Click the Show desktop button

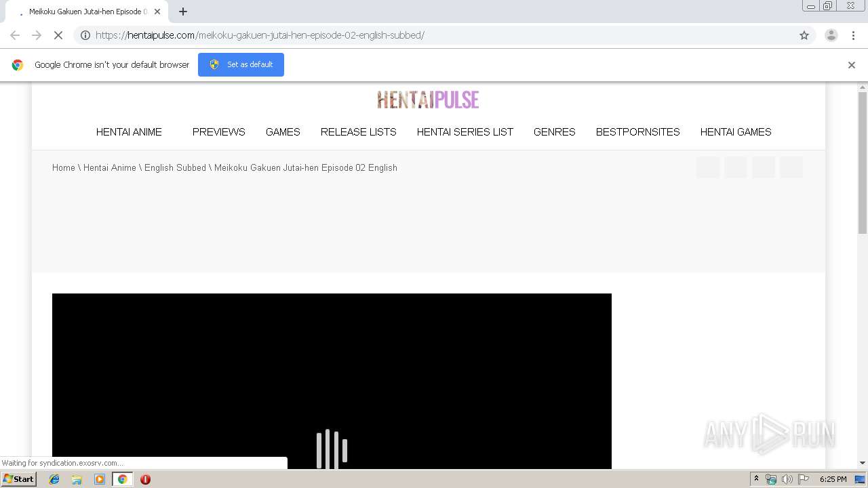pyautogui.click(x=861, y=479)
